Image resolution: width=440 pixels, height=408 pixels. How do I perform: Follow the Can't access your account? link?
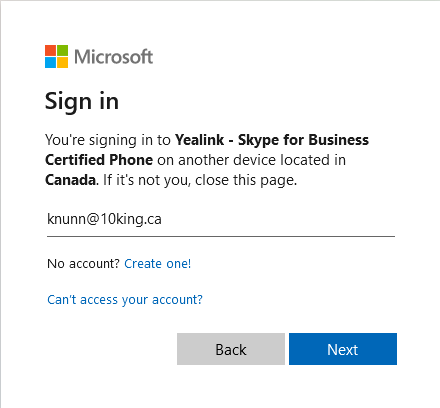point(125,300)
